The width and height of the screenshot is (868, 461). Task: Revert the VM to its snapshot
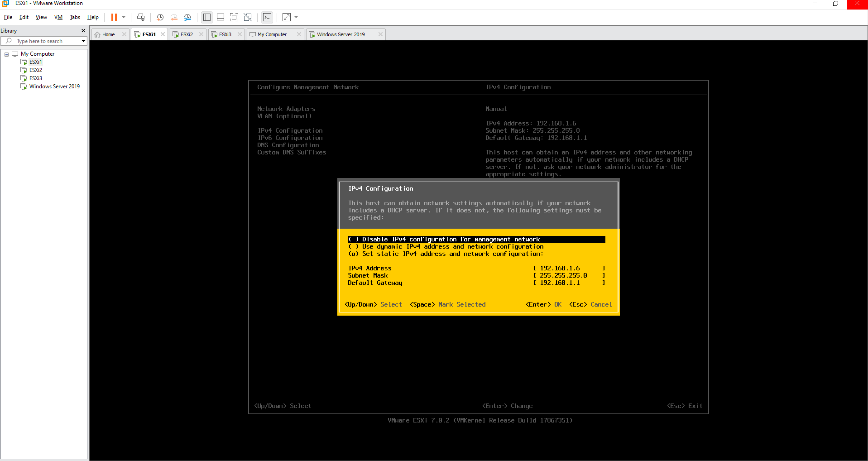tap(174, 17)
